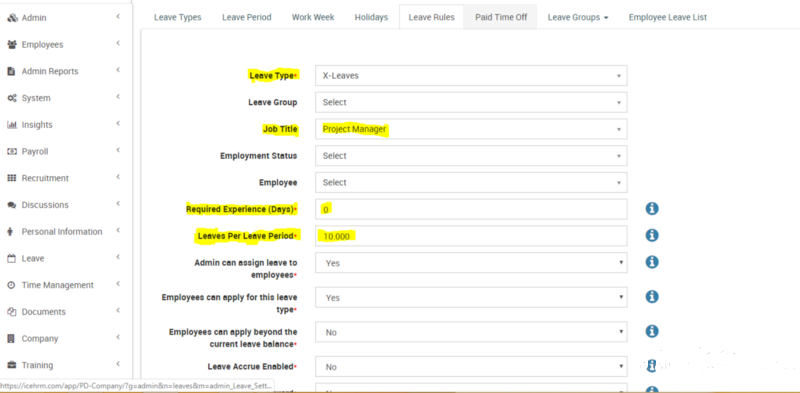Open the Leave Groups tab menu
The image size is (800, 393).
click(x=578, y=17)
